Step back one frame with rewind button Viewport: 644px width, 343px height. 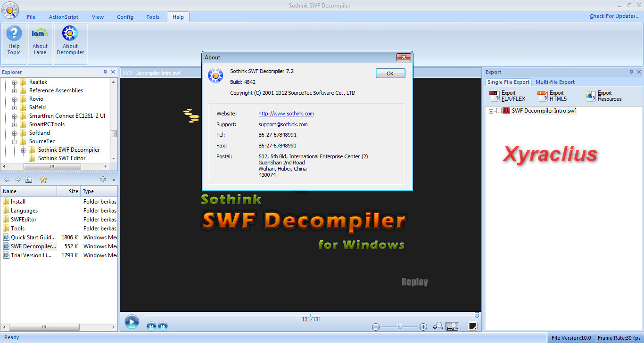151,326
